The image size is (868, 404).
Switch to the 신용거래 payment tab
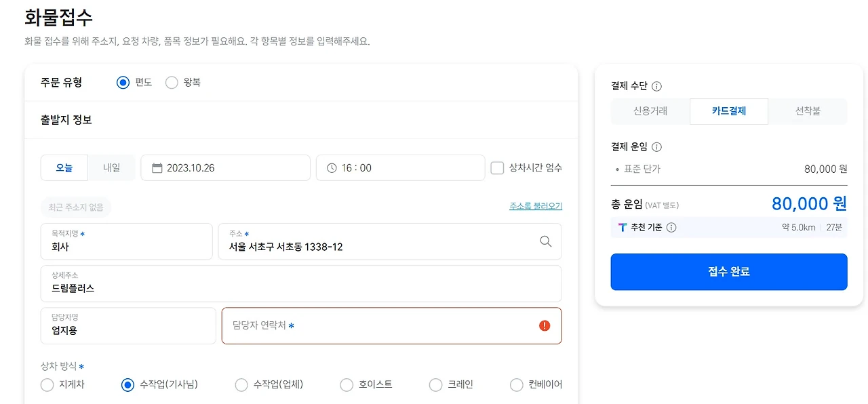pos(650,111)
